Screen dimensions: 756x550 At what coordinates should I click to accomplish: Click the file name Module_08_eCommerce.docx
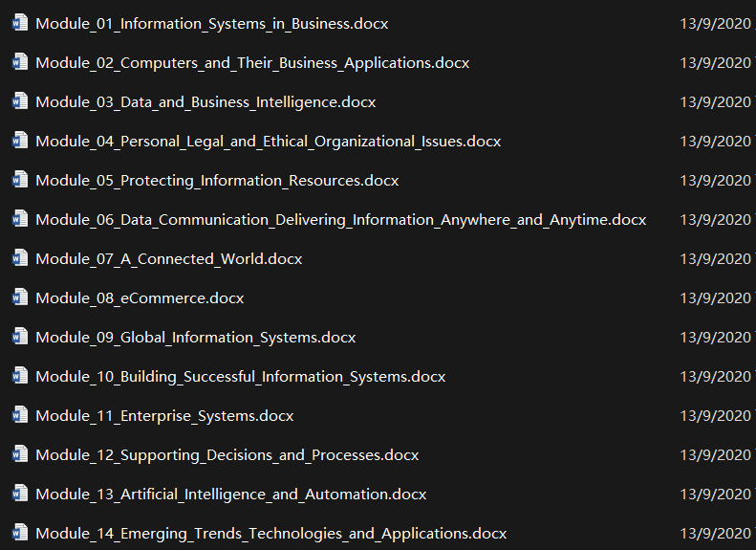[x=140, y=298]
